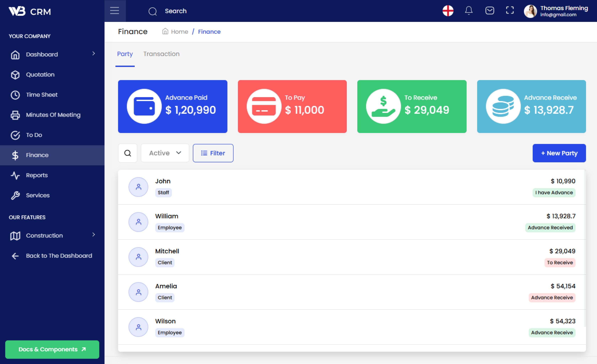Click the top bar search icon
Image resolution: width=597 pixels, height=364 pixels.
[x=153, y=11]
